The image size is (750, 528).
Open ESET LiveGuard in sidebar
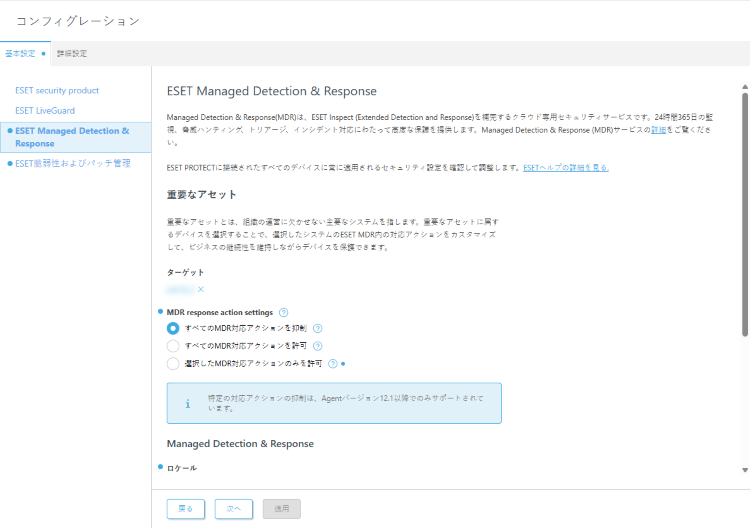click(x=45, y=111)
